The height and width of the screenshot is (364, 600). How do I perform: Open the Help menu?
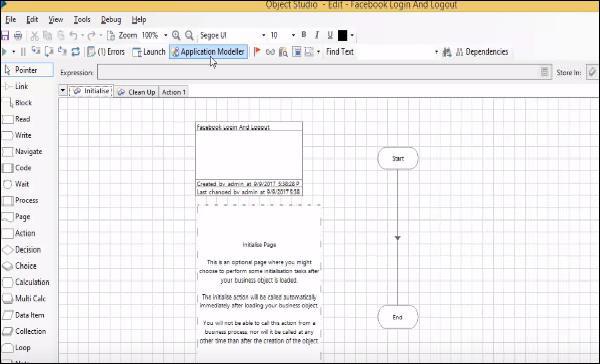[139, 20]
